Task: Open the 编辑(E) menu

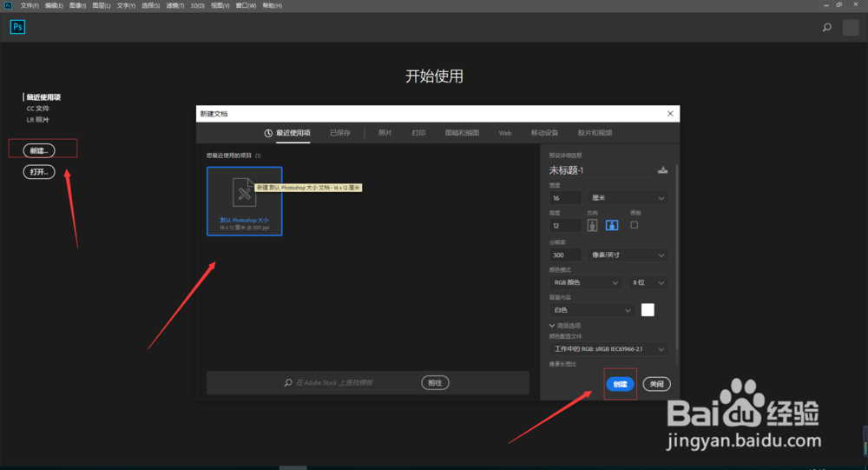Action: pos(54,5)
